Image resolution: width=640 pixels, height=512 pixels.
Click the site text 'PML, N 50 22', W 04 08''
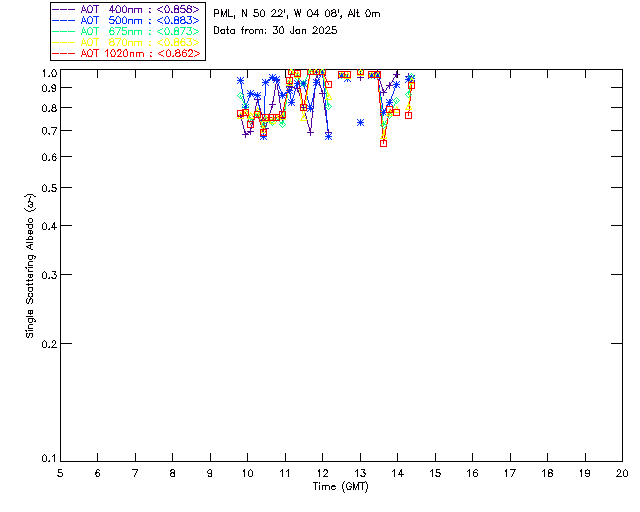click(x=296, y=14)
